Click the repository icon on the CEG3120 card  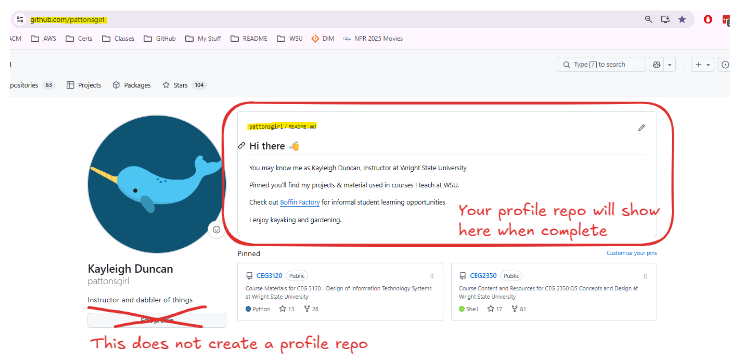[x=249, y=276]
